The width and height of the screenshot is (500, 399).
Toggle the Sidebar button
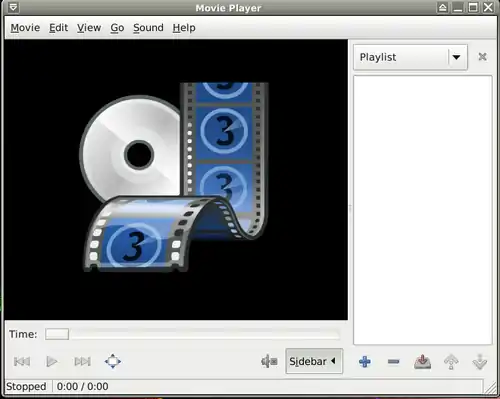point(314,361)
